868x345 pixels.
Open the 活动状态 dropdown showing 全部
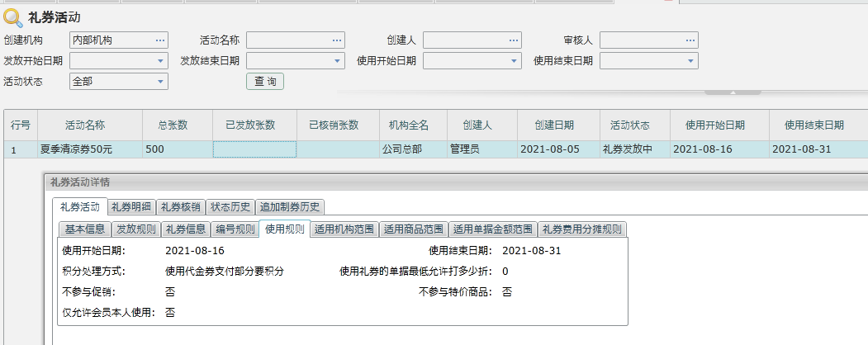[160, 81]
